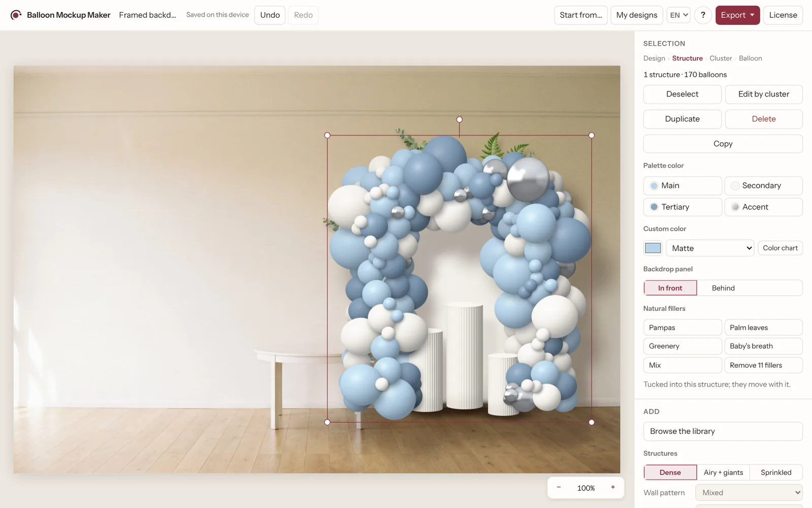The width and height of the screenshot is (812, 508).
Task: Click the top-right selection handle of the arch
Action: (x=591, y=135)
